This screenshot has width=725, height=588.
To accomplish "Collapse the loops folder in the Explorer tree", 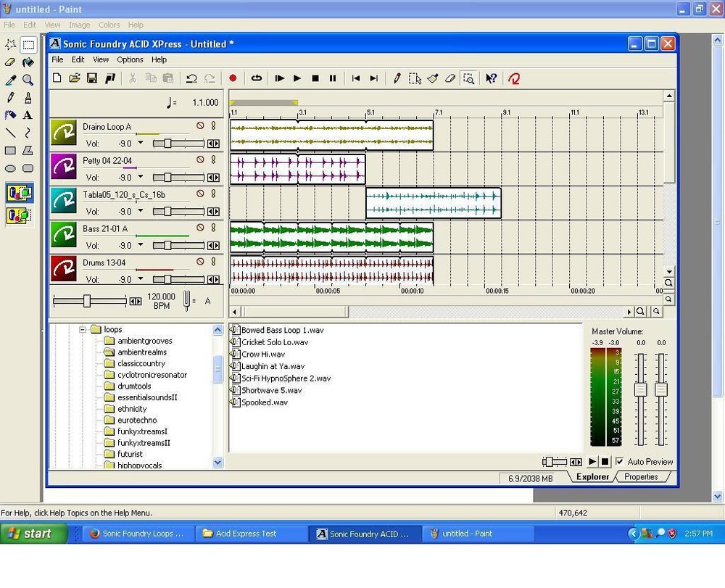I will coord(83,329).
